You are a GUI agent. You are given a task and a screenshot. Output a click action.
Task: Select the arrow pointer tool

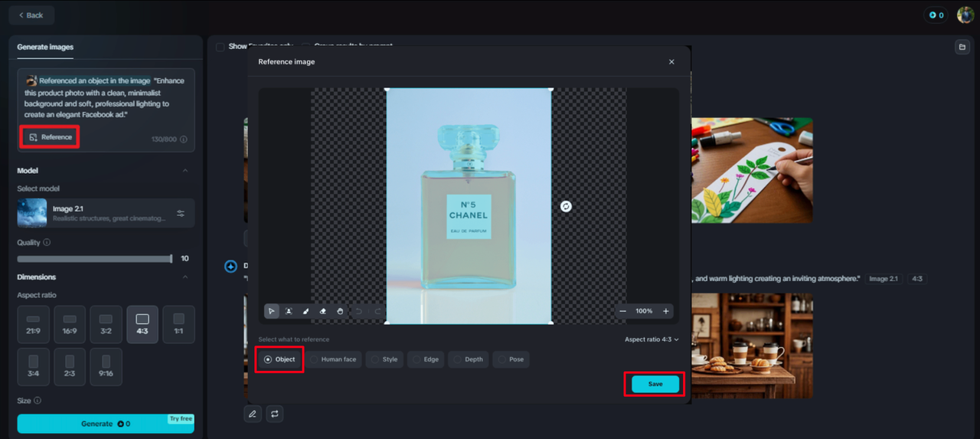tap(272, 311)
